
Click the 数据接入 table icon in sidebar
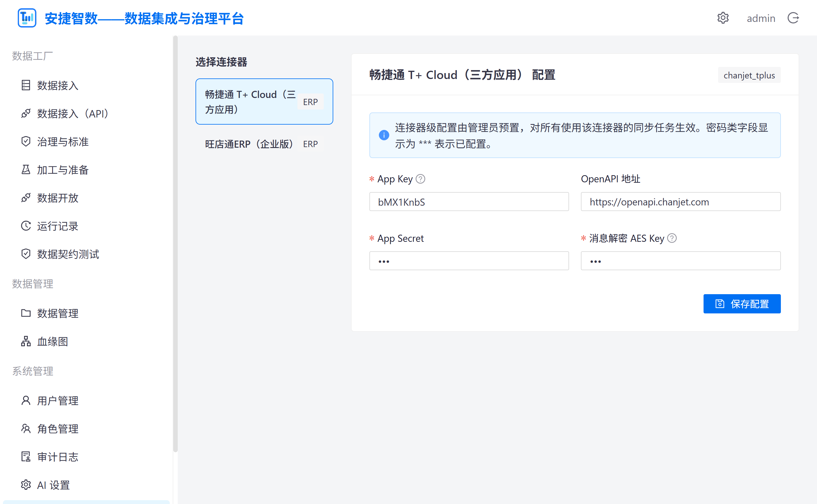[26, 85]
